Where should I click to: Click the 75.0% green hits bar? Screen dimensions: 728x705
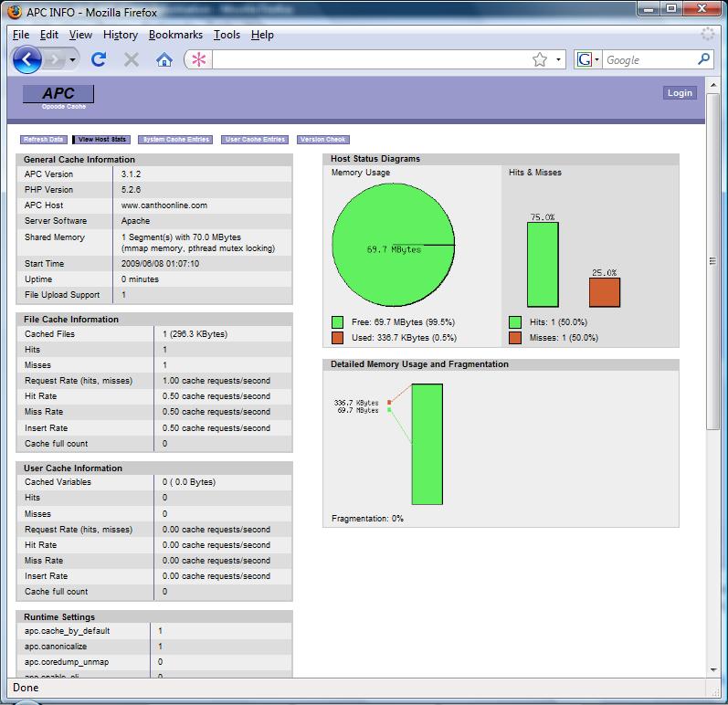[x=543, y=265]
